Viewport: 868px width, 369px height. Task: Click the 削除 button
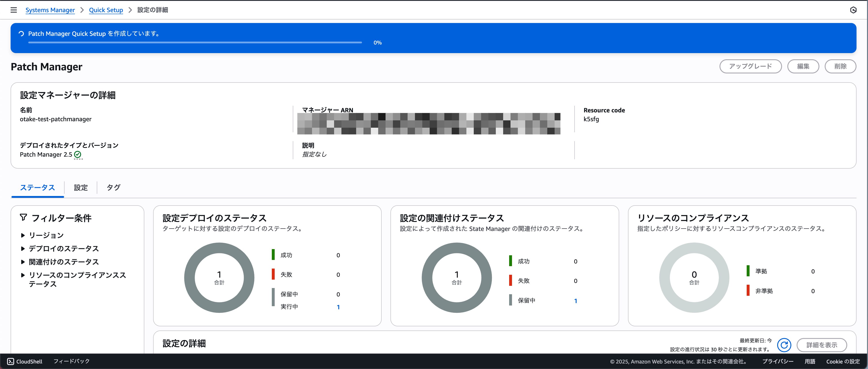pyautogui.click(x=840, y=66)
